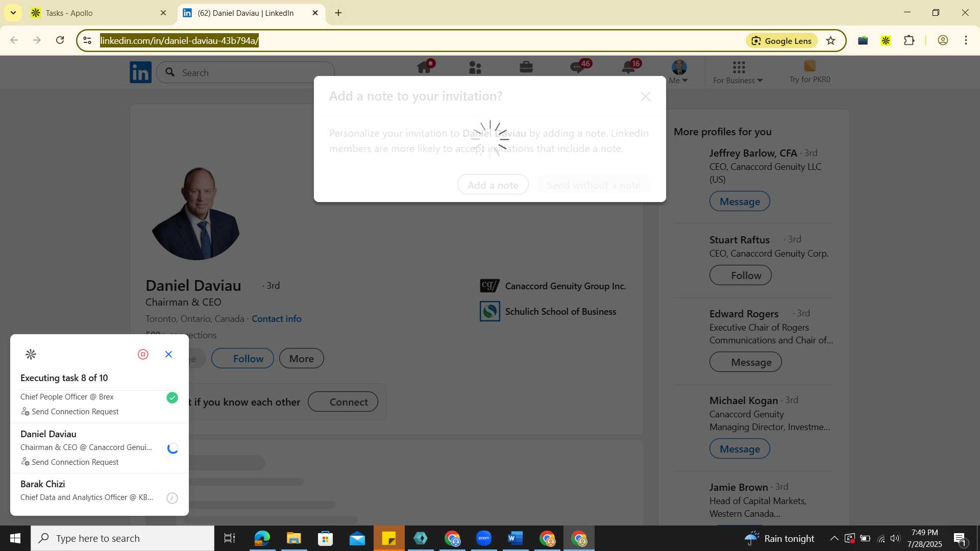The height and width of the screenshot is (551, 980).
Task: Message Jeffrey Barlow, CFA
Action: tap(740, 201)
